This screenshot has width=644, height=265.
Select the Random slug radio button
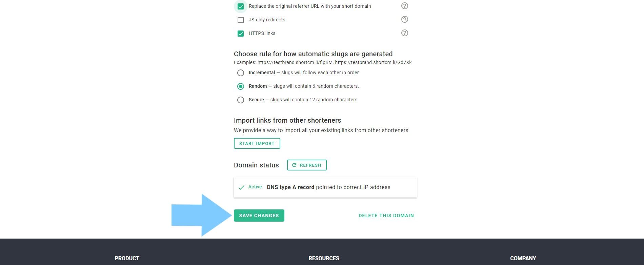tap(241, 86)
